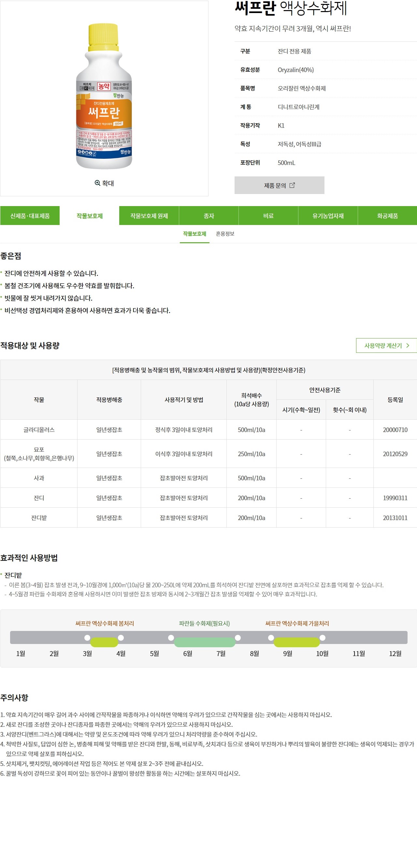The height and width of the screenshot is (868, 417).
Task: Click the yellow-green 가을처리 bar
Action: 296,642
